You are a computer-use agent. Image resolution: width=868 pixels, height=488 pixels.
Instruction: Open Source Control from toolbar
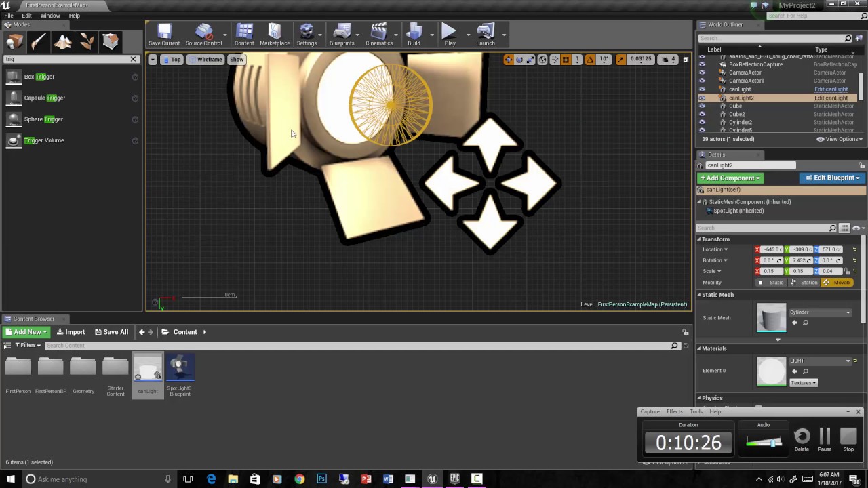click(x=203, y=35)
